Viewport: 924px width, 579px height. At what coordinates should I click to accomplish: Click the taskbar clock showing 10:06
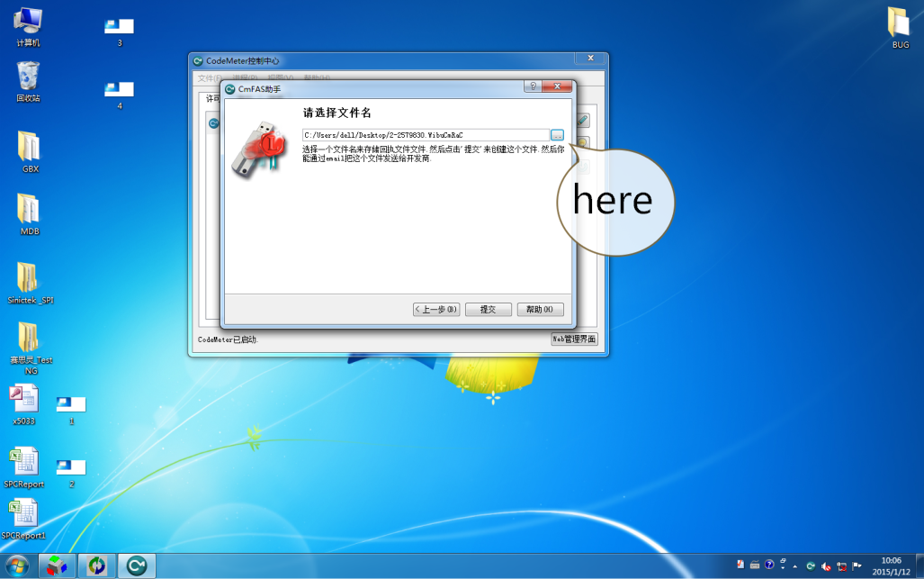point(891,565)
